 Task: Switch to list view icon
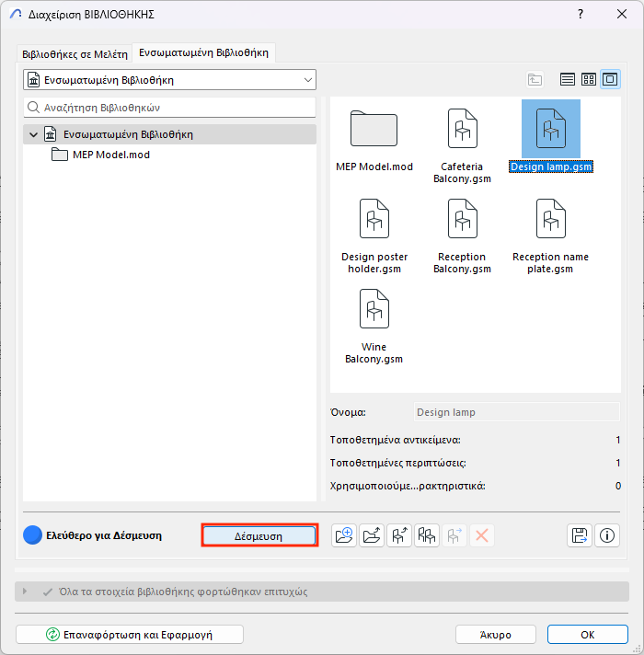click(567, 79)
